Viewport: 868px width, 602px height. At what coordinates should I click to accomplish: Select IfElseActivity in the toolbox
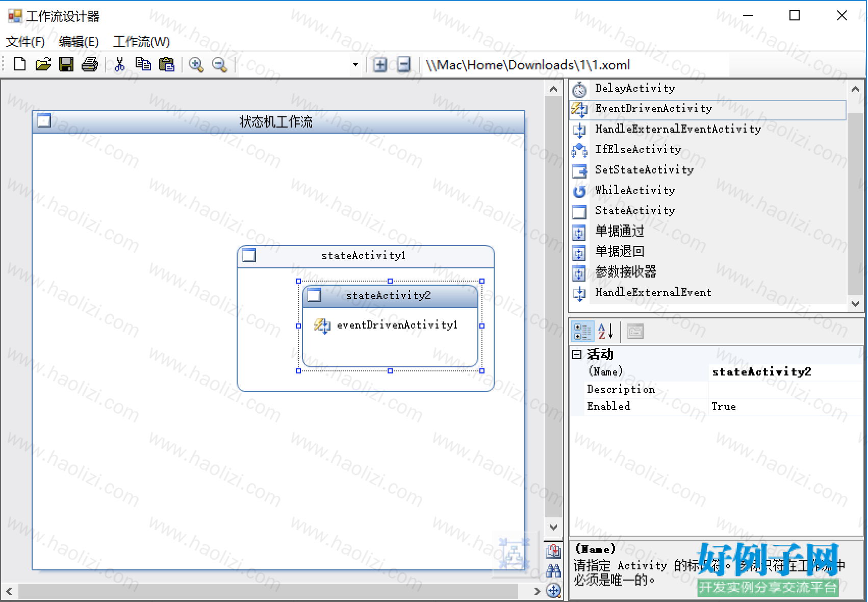[x=708, y=149]
